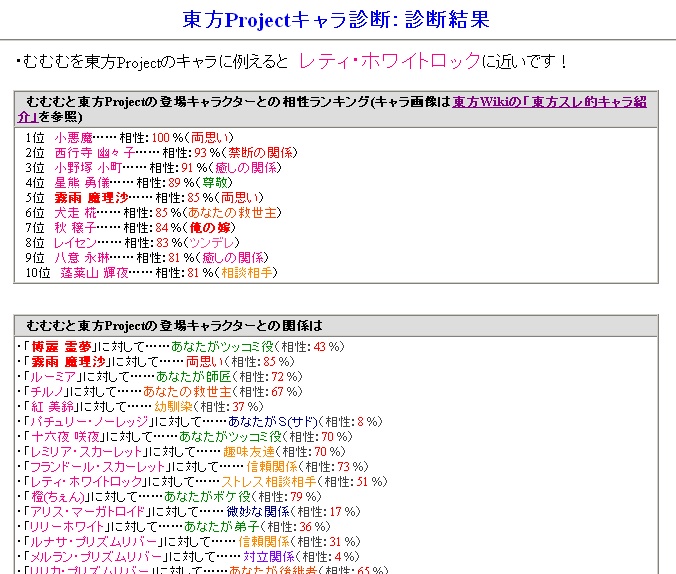Click 小野塚 小町 in the 3位 row
676x574 pixels.
click(88, 168)
